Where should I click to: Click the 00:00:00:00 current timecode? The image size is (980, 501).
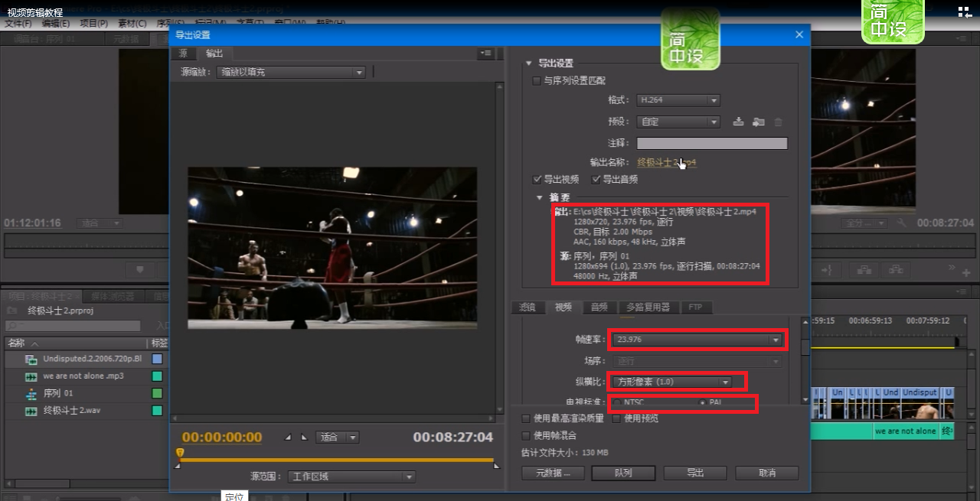222,438
